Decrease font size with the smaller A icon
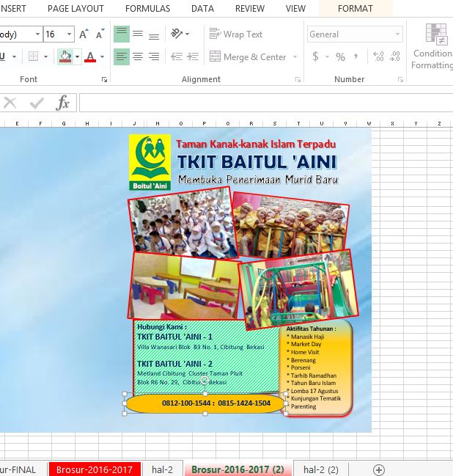The image size is (453, 476). pyautogui.click(x=100, y=34)
